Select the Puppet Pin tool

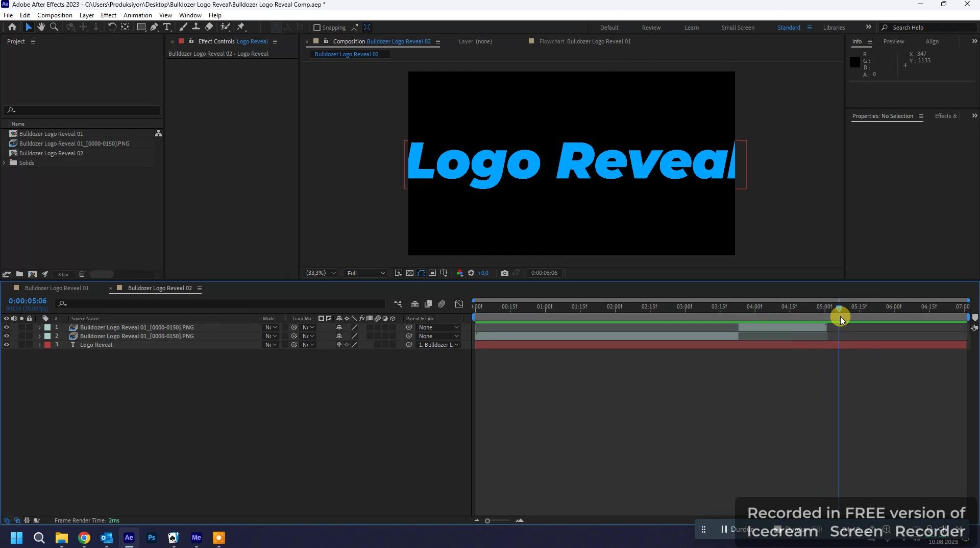point(241,27)
